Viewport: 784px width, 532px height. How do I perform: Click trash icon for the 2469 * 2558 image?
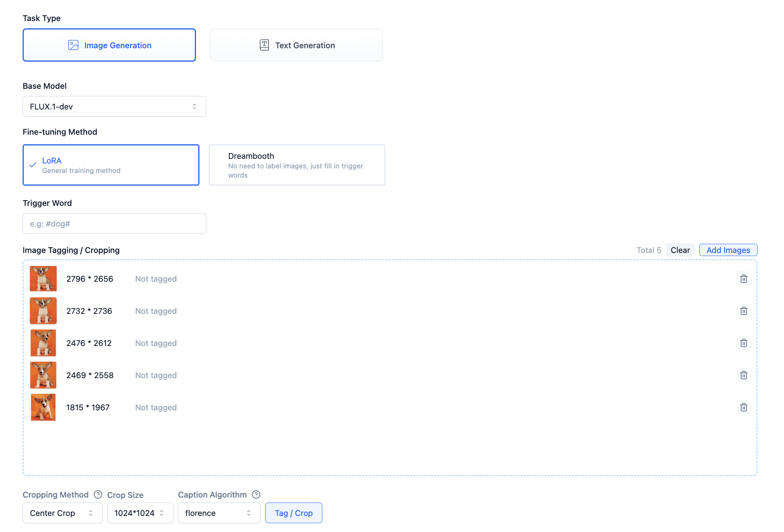tap(743, 375)
